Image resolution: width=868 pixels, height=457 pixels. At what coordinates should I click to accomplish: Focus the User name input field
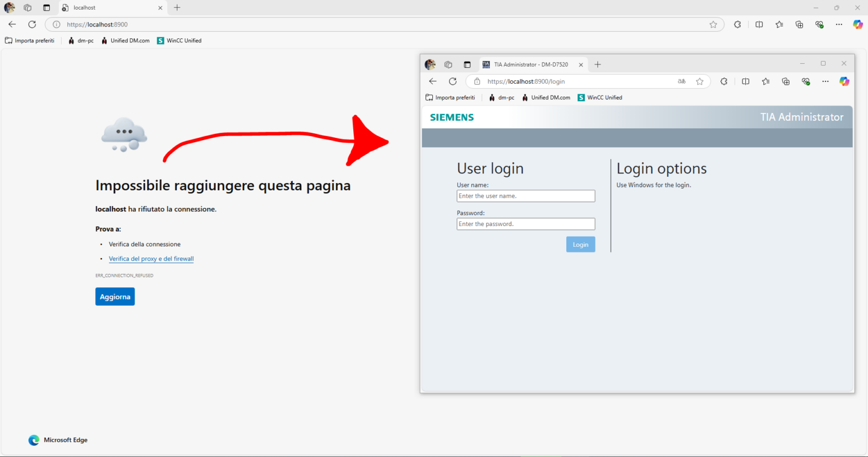[526, 196]
